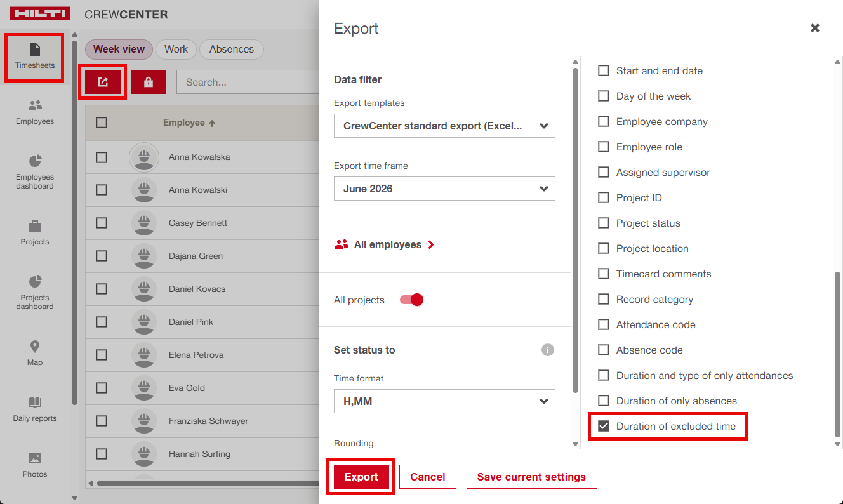Switch to the Week view tab
Viewport: 843px width, 504px height.
(x=119, y=49)
